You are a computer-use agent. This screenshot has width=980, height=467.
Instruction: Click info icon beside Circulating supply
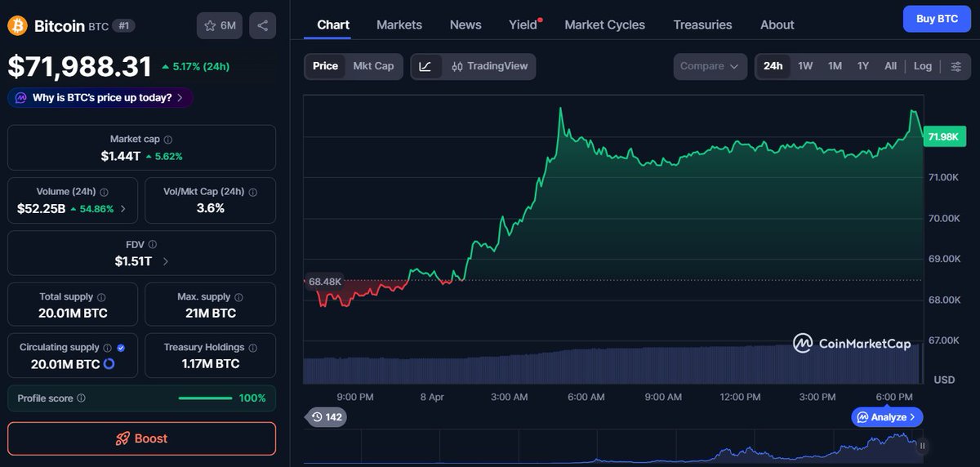click(108, 347)
